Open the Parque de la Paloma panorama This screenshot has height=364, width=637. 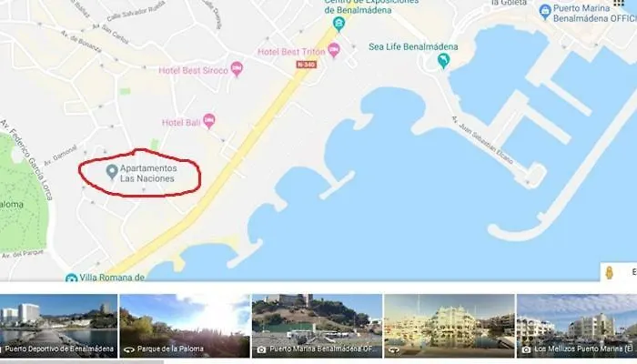coord(185,326)
